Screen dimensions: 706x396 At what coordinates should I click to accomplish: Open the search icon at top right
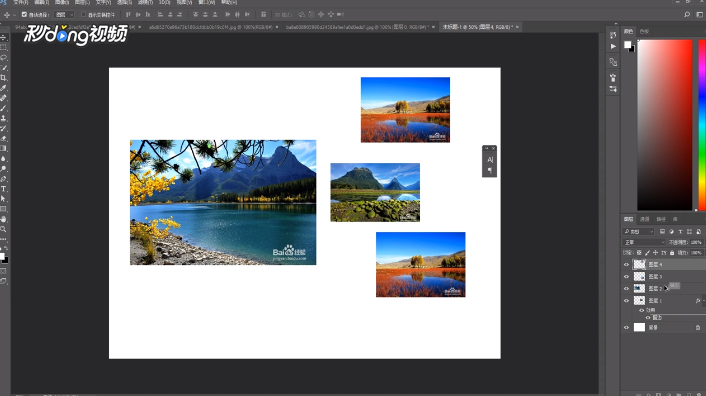tap(687, 14)
